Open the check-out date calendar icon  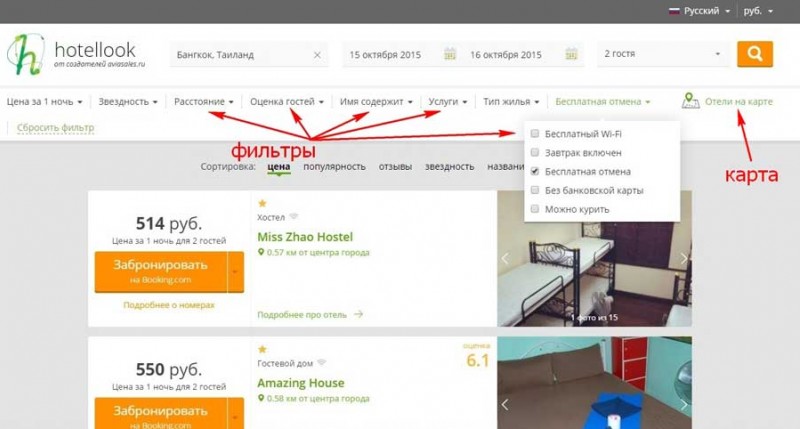(x=571, y=54)
